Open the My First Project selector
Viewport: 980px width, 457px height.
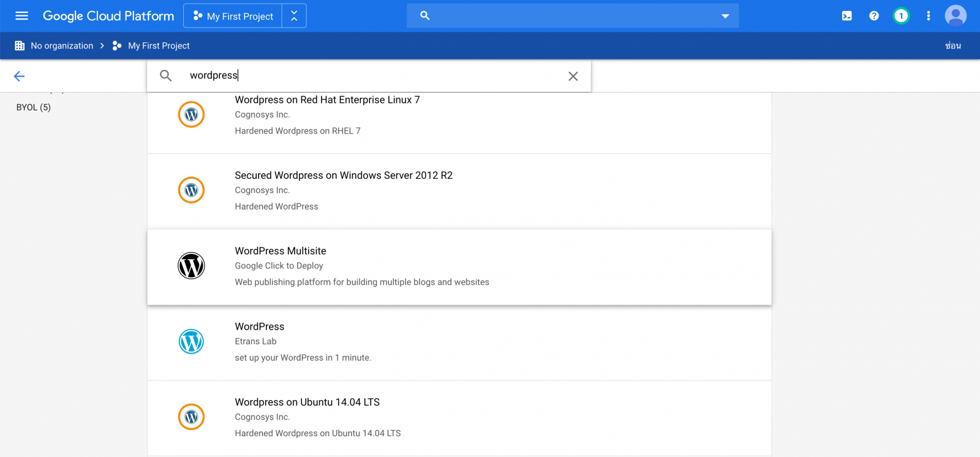pos(233,16)
